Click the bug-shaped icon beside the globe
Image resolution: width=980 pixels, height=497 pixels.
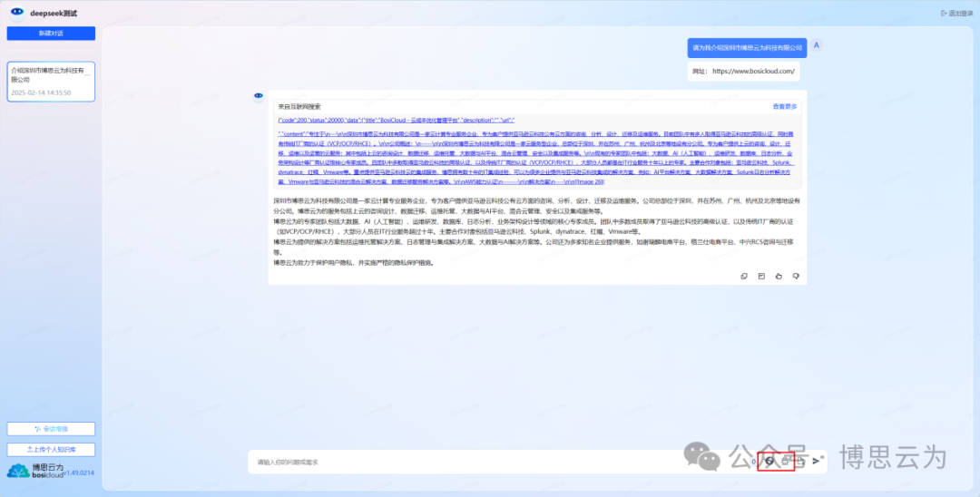(x=786, y=461)
